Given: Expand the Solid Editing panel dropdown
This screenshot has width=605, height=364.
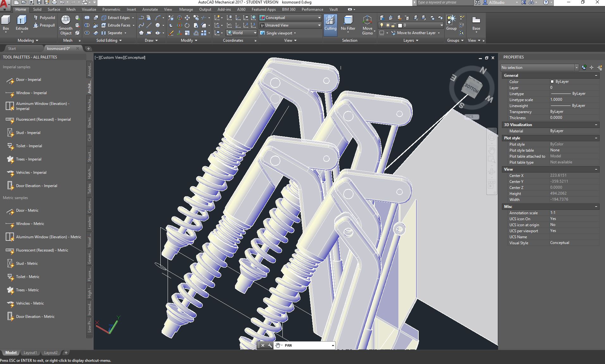Looking at the screenshot, I should pos(109,40).
